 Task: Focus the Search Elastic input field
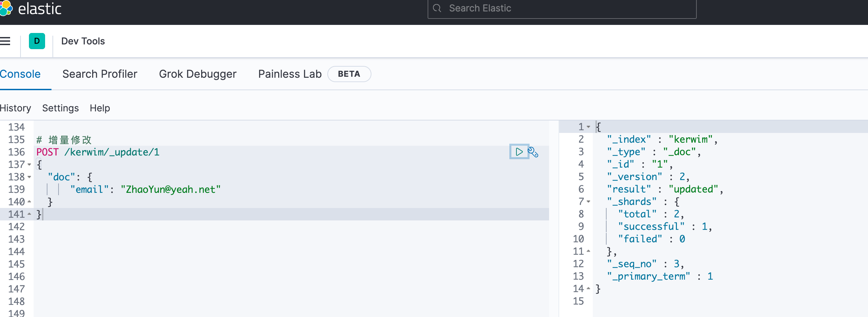pyautogui.click(x=562, y=9)
